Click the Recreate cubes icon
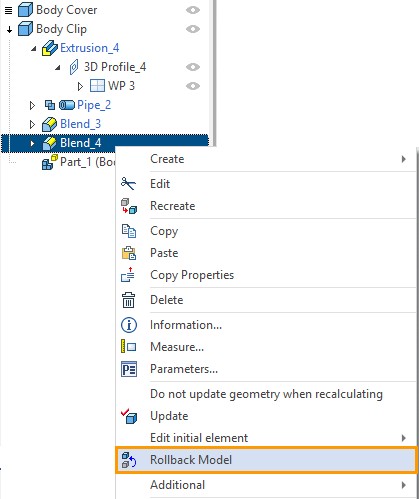 click(x=129, y=206)
